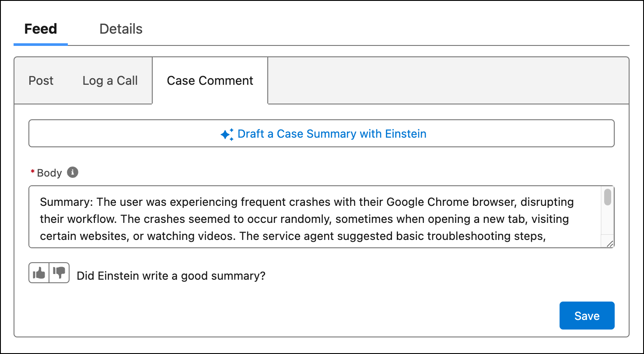Rate the Einstein summary negatively

59,272
